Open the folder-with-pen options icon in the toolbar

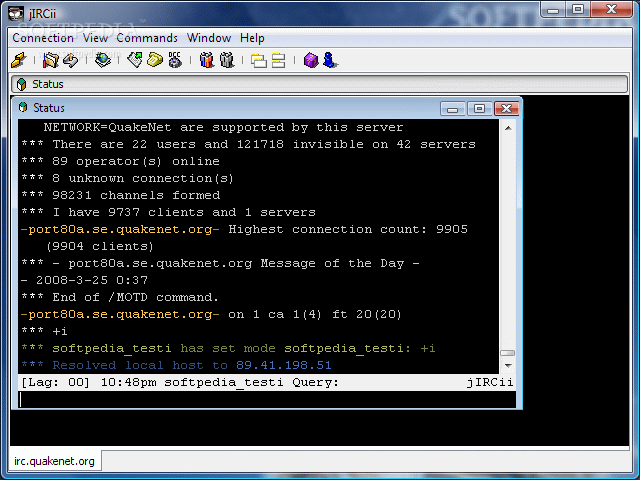tap(51, 60)
